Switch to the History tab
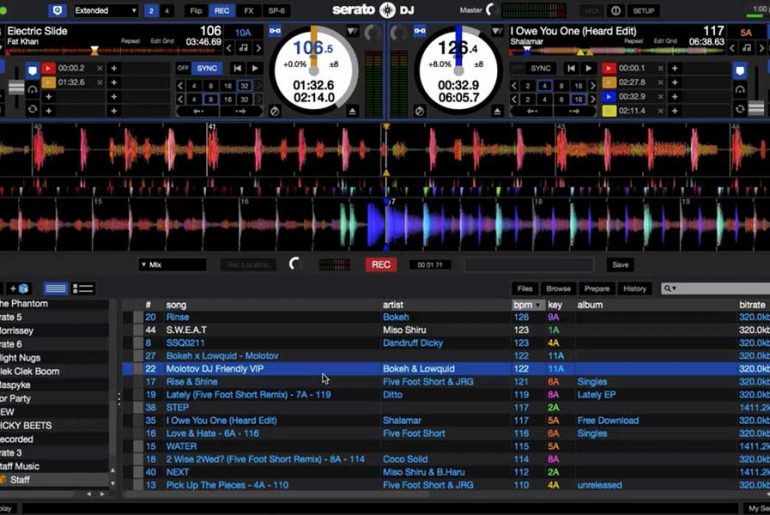The height and width of the screenshot is (515, 770). 634,289
